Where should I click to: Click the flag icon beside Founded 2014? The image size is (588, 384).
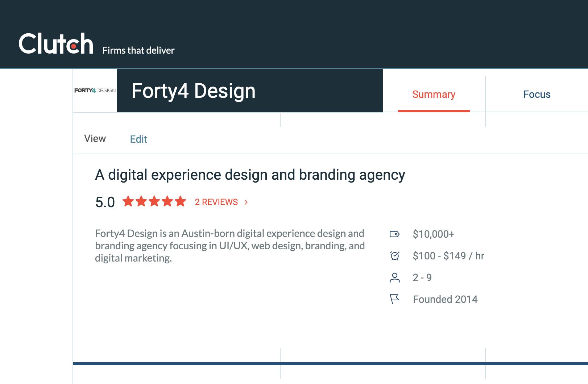point(394,299)
